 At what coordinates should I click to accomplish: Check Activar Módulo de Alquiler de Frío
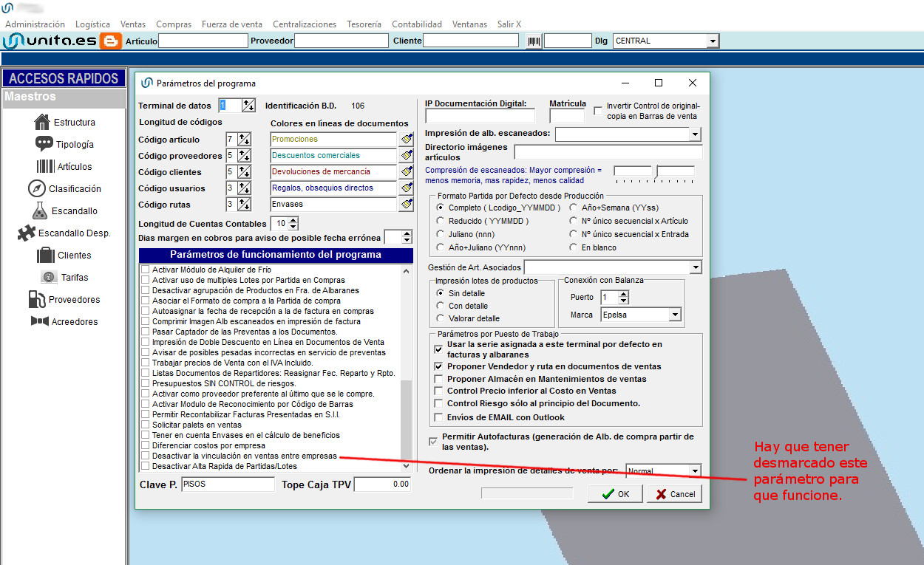(145, 270)
